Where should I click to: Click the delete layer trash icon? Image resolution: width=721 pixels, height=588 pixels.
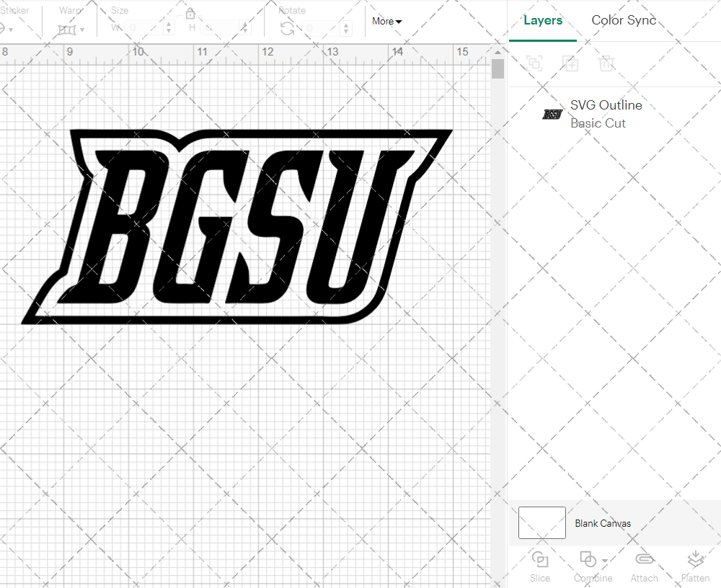(606, 63)
